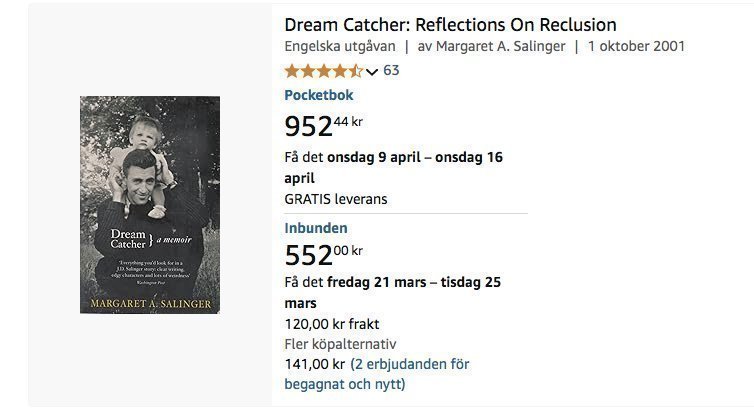Image resolution: width=754 pixels, height=415 pixels.
Task: Open the Dream Catcher book title link
Action: tap(450, 25)
